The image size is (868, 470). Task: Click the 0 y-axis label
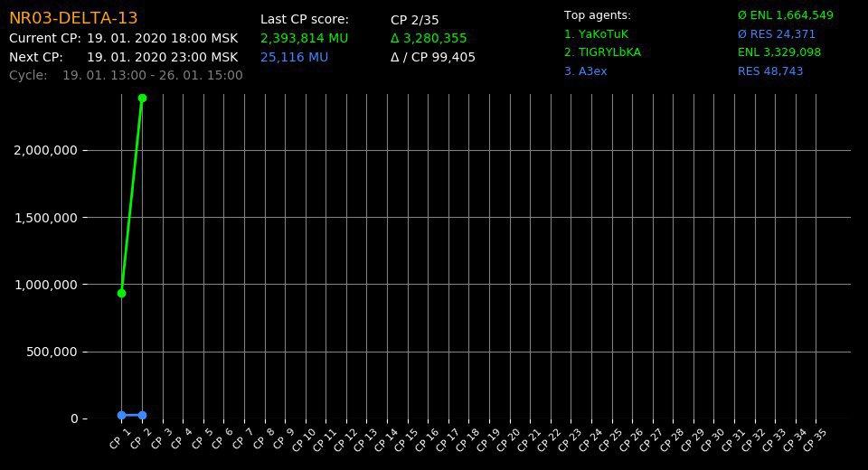pos(74,419)
